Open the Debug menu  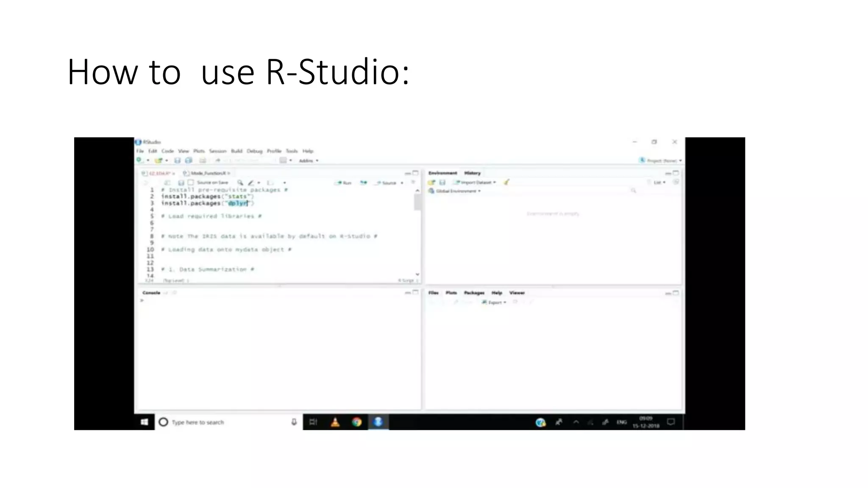(255, 151)
